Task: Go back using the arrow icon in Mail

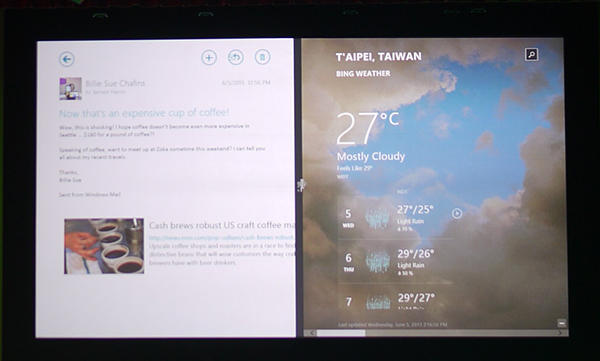Action: coord(67,59)
